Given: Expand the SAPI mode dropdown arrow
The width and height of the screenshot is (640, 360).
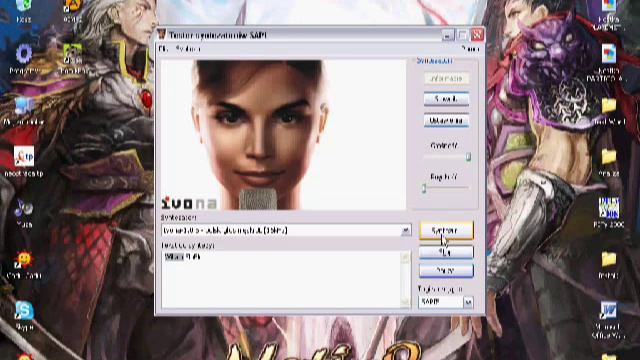Looking at the screenshot, I should [x=468, y=302].
